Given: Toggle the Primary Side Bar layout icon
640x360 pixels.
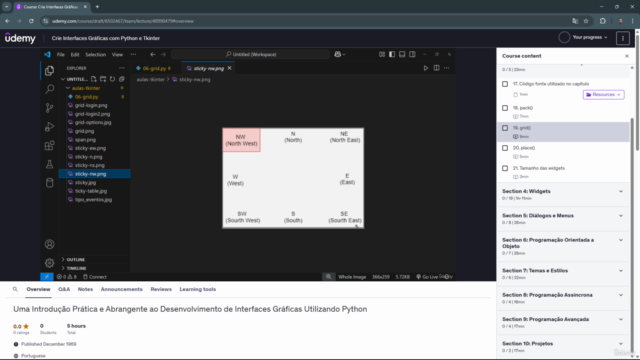Looking at the screenshot, I should coord(392,54).
